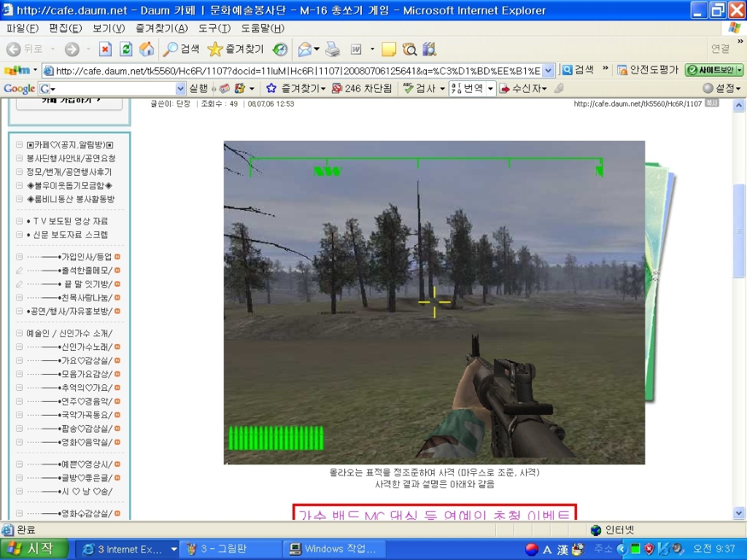Click the Stop loading toolbar icon

point(105,49)
